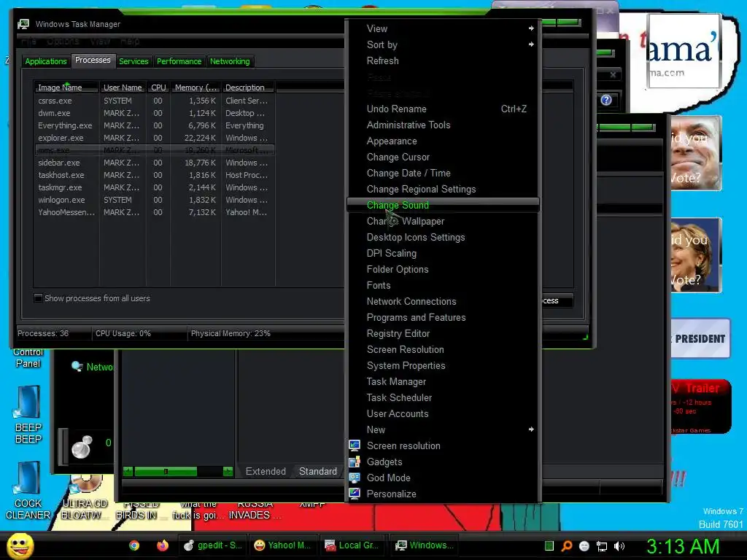Click the volume speaker tray icon
The width and height of the screenshot is (747, 560).
tap(619, 546)
